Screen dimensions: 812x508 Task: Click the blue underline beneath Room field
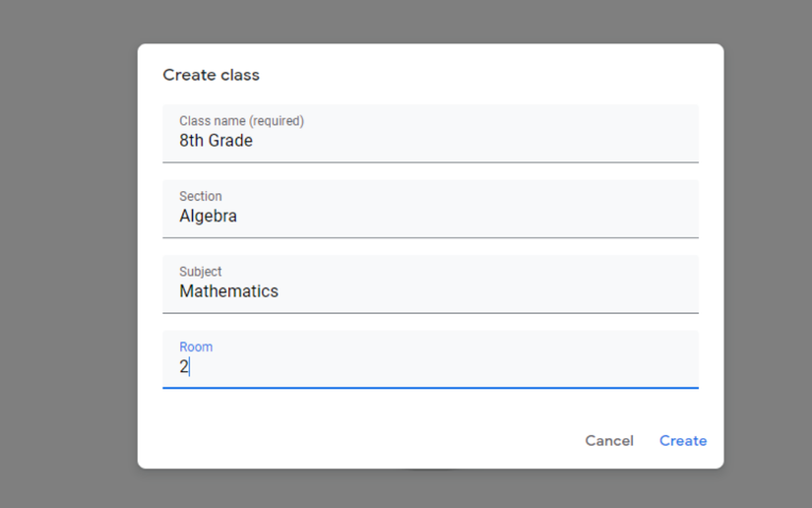(x=430, y=388)
